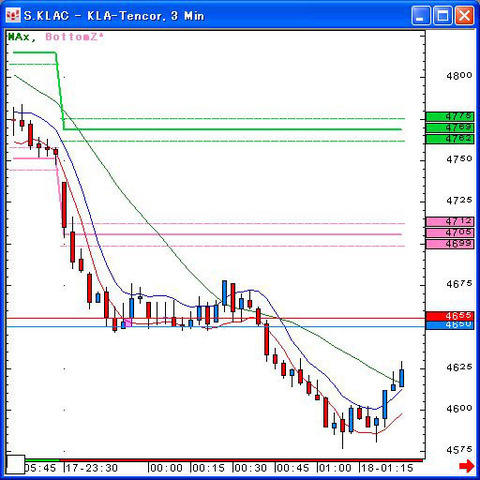Click the 4575 price axis label
480x480 pixels.
[459, 450]
